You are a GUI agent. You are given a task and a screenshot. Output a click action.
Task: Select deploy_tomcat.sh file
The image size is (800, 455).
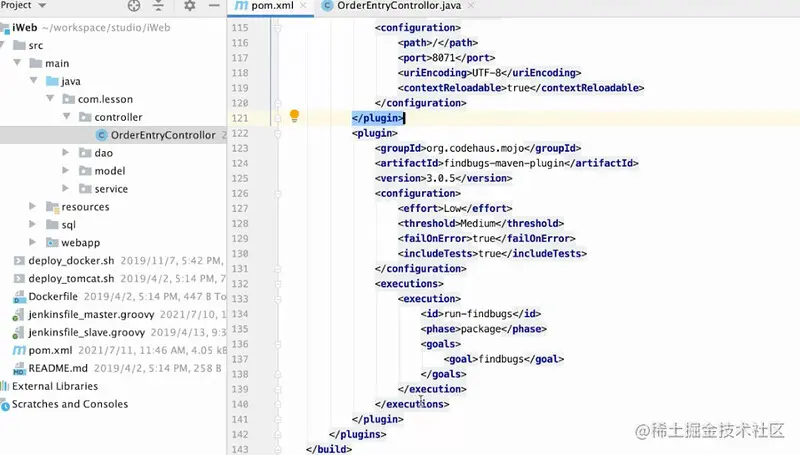point(71,279)
